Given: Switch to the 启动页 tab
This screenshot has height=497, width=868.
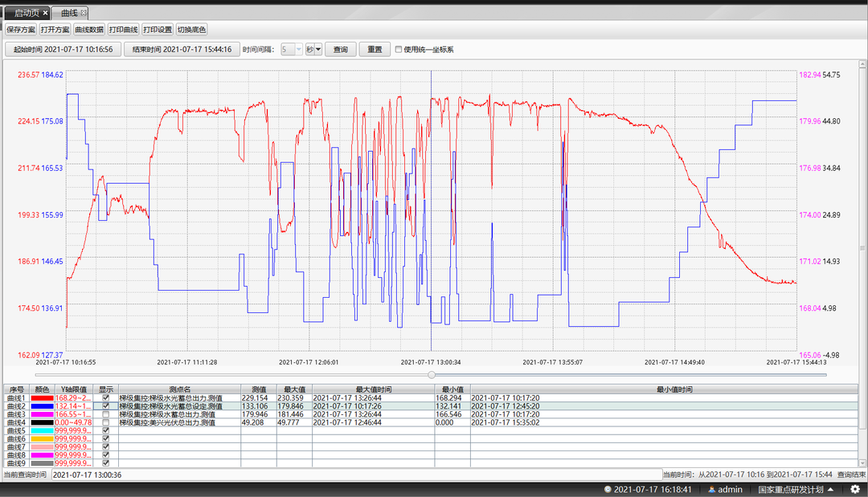Looking at the screenshot, I should [27, 13].
